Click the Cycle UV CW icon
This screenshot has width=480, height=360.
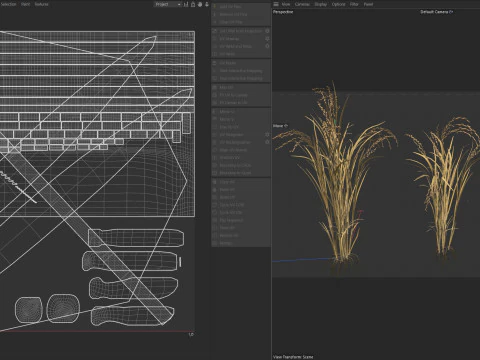coord(215,212)
